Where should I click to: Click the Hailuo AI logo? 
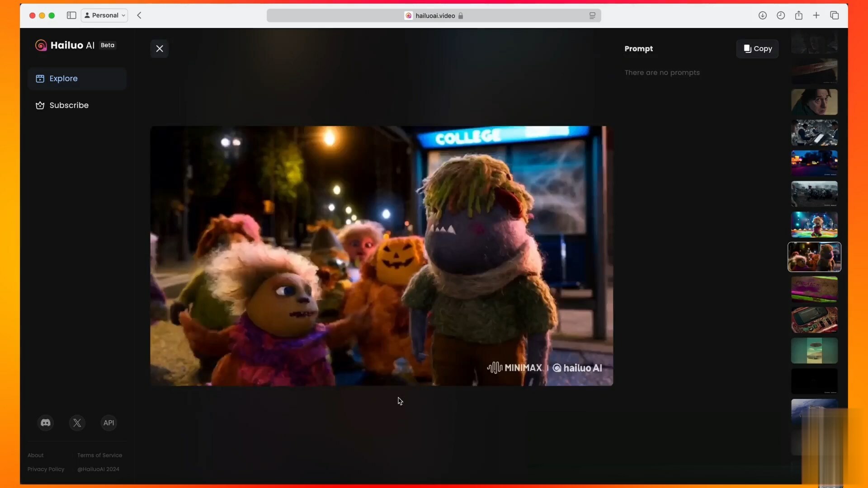pyautogui.click(x=65, y=45)
